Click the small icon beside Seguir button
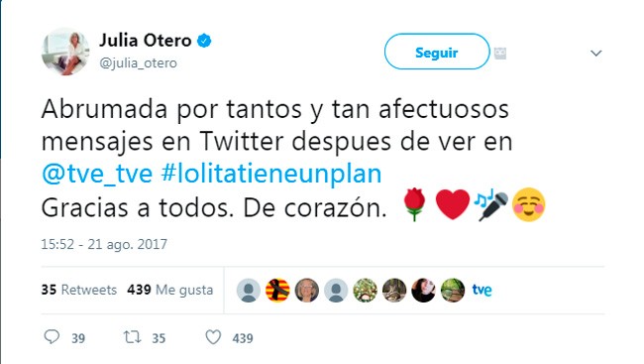This screenshot has height=364, width=644. coord(499,53)
